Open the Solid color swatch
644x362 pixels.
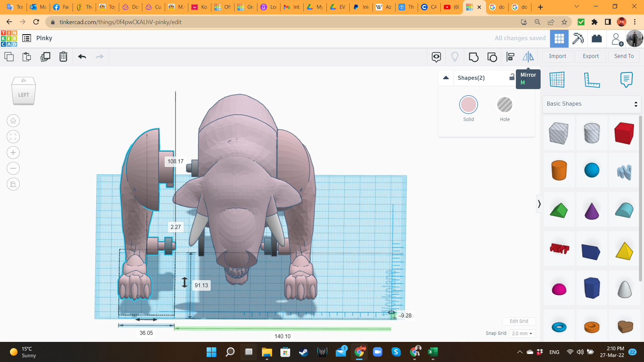(x=468, y=105)
